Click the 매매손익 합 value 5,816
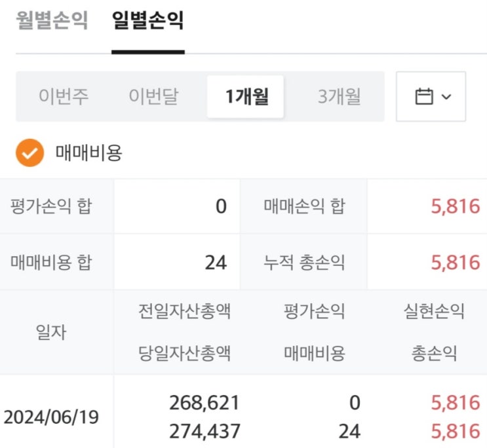 point(455,207)
